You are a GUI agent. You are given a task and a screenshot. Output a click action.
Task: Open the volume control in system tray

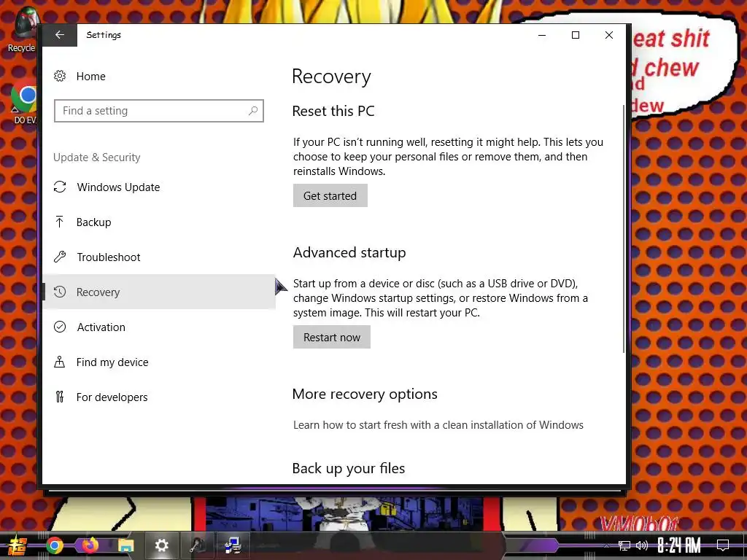(642, 545)
